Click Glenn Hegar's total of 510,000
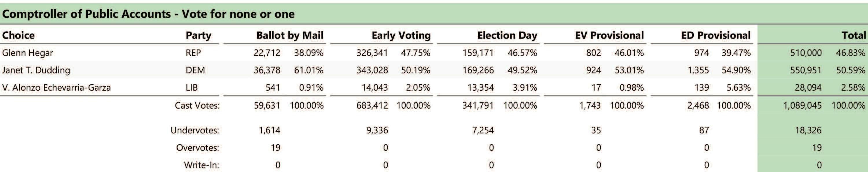Image resolution: width=868 pixels, height=172 pixels. [806, 53]
